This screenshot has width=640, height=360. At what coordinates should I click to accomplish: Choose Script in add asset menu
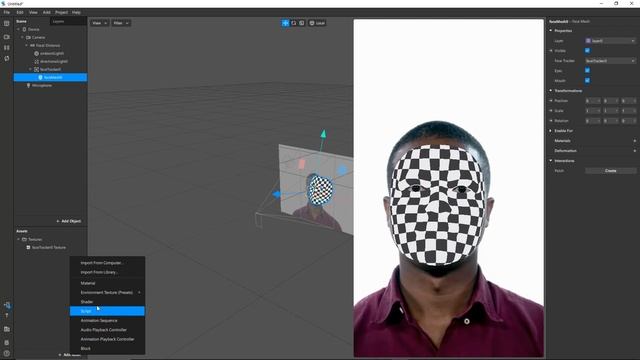tap(107, 311)
